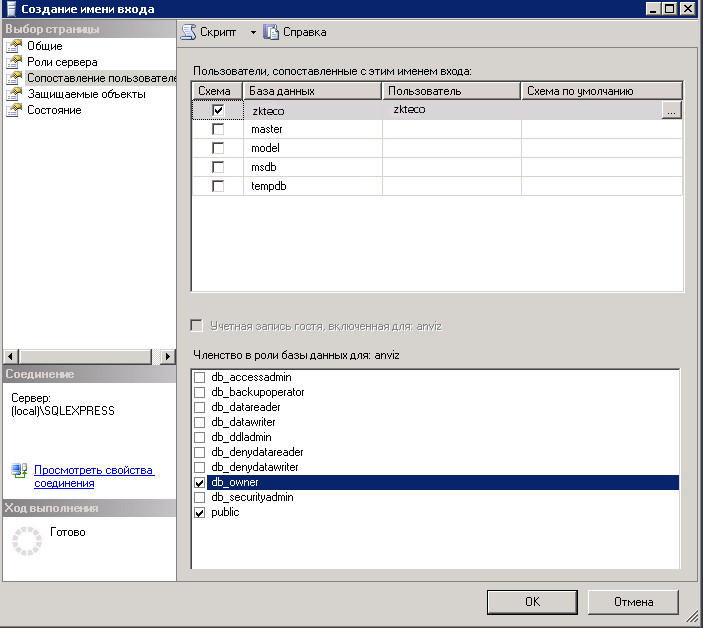Screen dimensions: 703x628
Task: Check the db_securityadmin role
Action: click(x=200, y=498)
